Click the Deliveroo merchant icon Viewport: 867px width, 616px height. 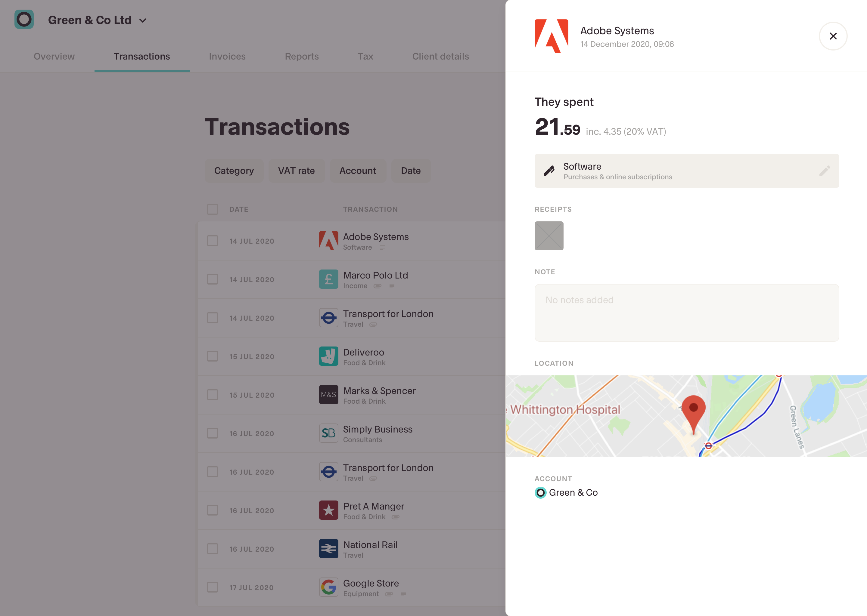click(x=328, y=356)
